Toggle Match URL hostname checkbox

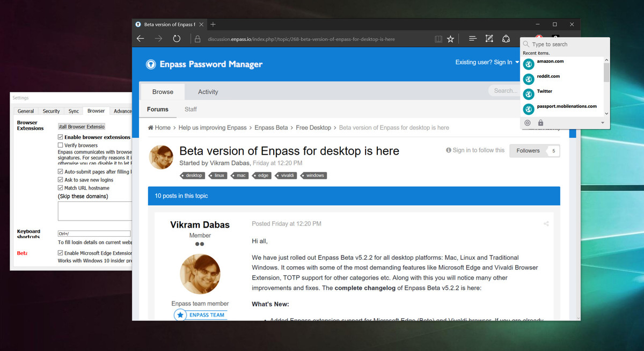[x=60, y=188]
